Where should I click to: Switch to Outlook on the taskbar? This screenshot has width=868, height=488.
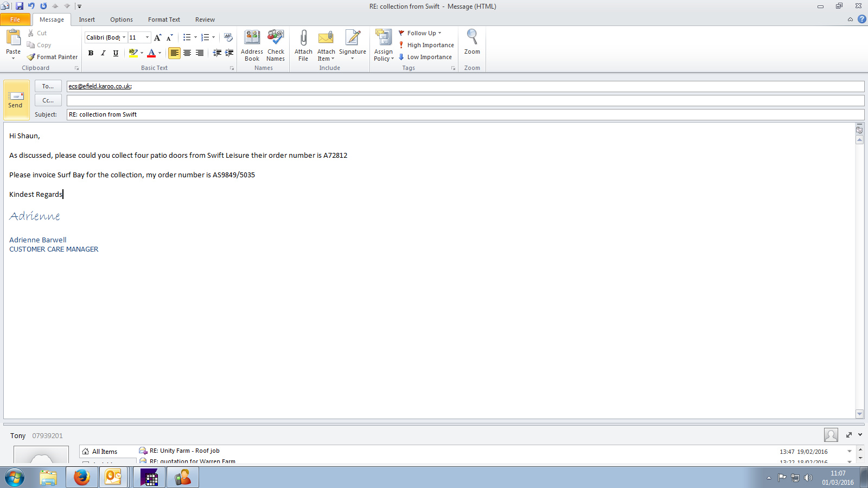113,477
